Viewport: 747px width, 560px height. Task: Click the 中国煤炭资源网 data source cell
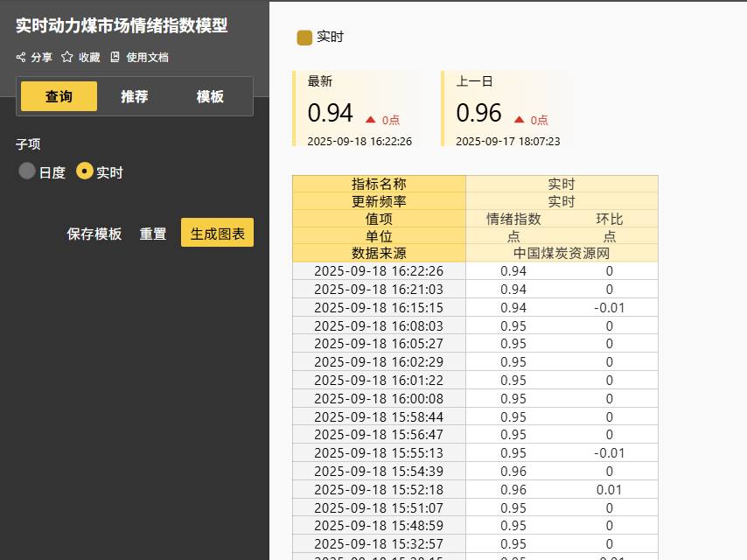[561, 253]
